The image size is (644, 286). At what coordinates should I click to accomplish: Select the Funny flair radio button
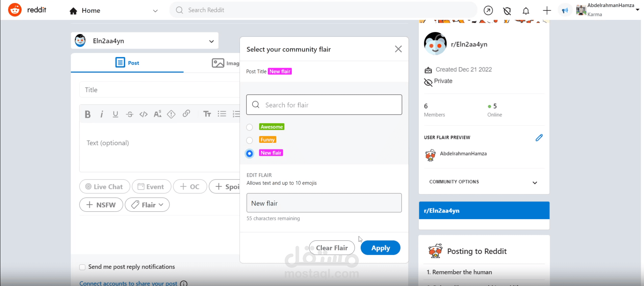click(250, 140)
